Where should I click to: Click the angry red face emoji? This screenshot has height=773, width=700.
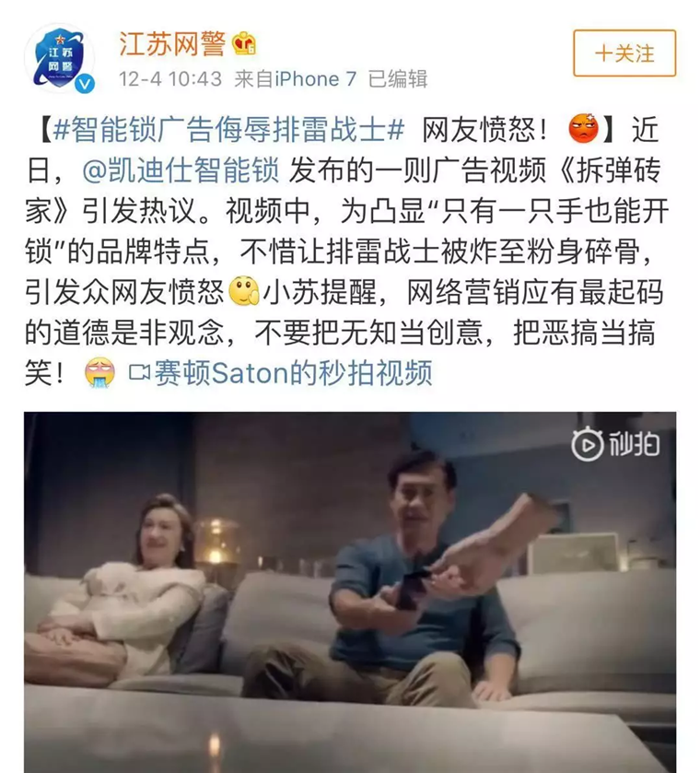pyautogui.click(x=583, y=129)
